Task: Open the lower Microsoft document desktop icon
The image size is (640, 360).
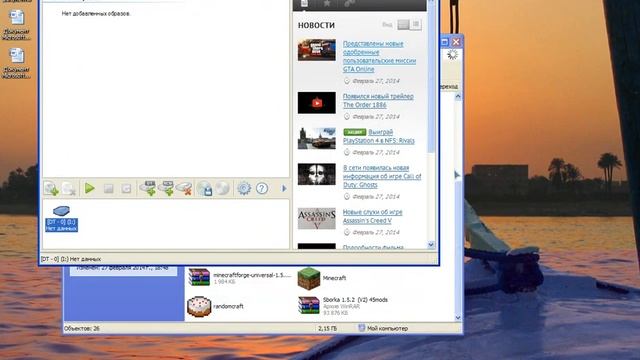Action: tap(16, 63)
